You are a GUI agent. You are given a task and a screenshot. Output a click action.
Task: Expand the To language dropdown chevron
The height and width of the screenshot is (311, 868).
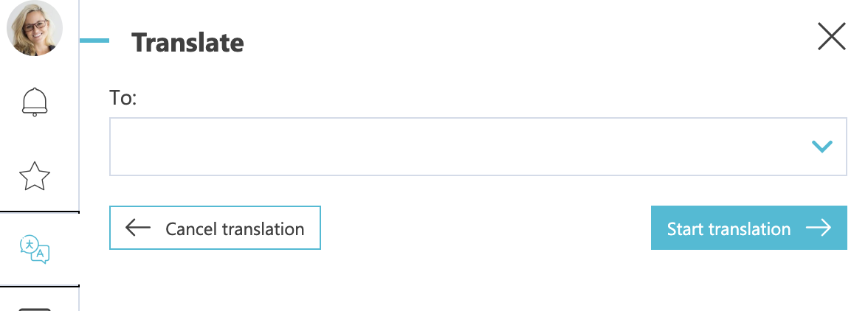[x=822, y=147]
